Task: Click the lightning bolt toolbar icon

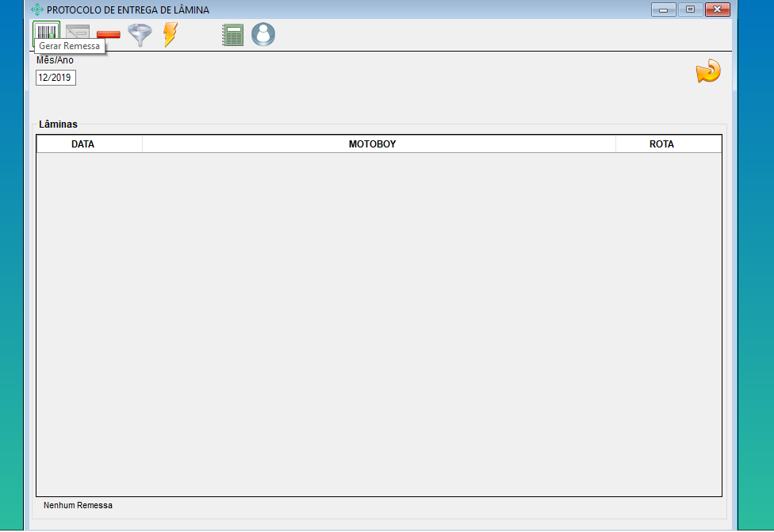Action: tap(170, 35)
